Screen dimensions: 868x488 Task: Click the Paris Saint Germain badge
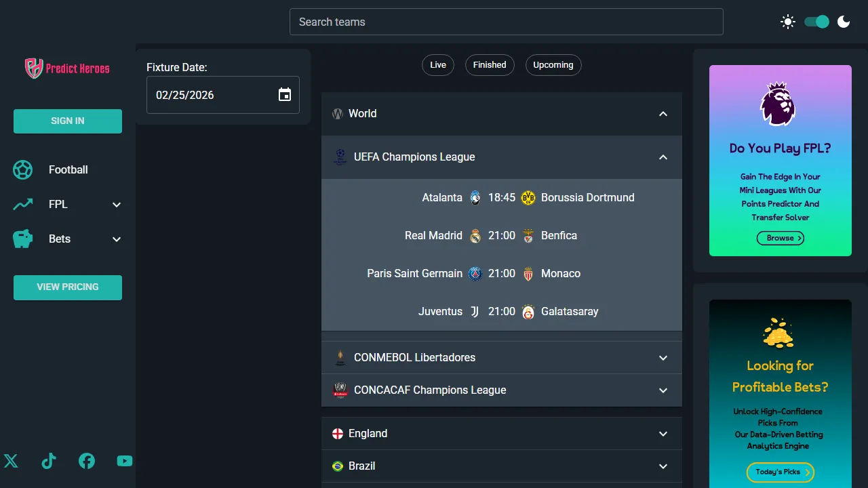[x=475, y=273]
